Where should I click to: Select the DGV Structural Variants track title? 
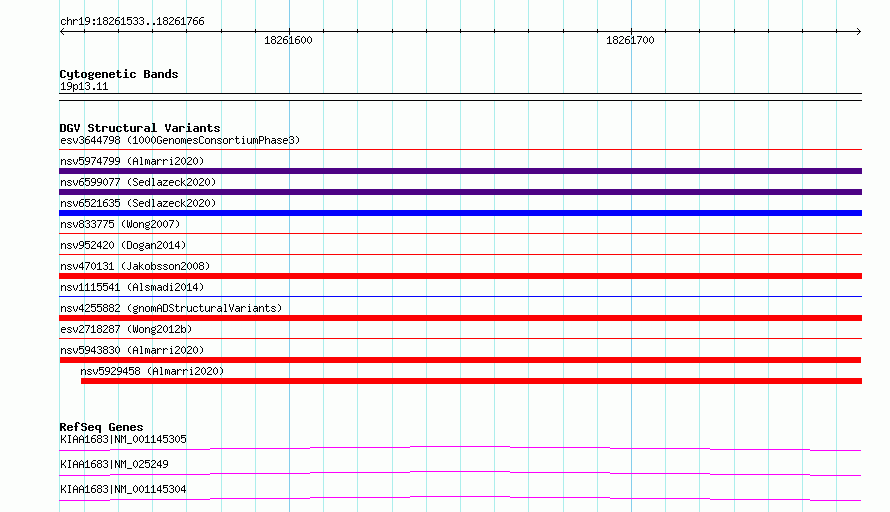pos(140,128)
